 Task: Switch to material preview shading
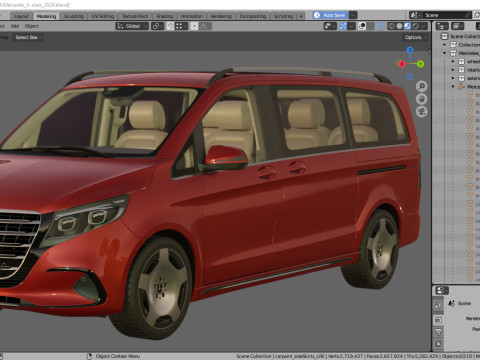[407, 26]
